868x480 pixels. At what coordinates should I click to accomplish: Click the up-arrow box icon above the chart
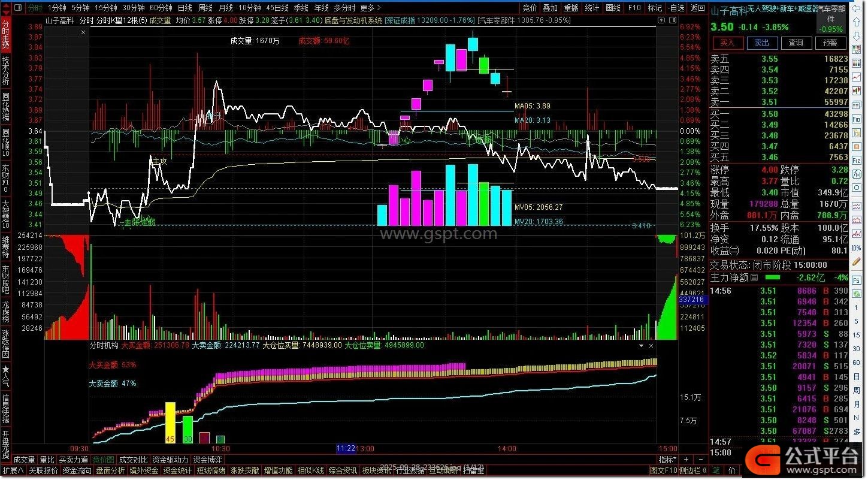click(661, 20)
